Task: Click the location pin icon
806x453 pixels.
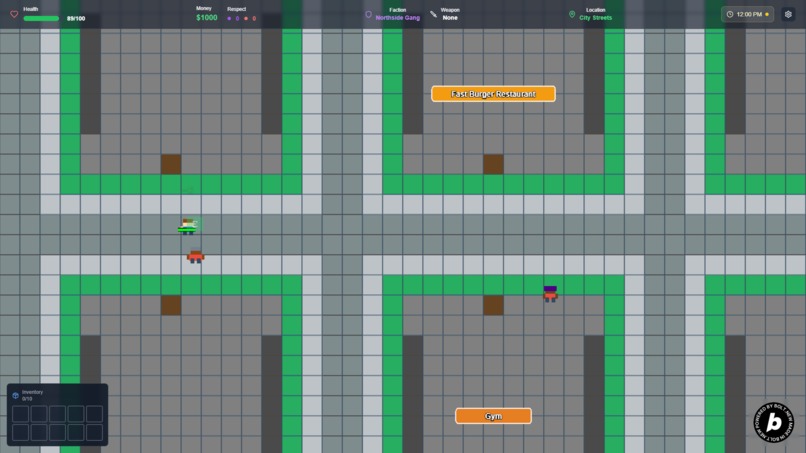Action: [572, 14]
